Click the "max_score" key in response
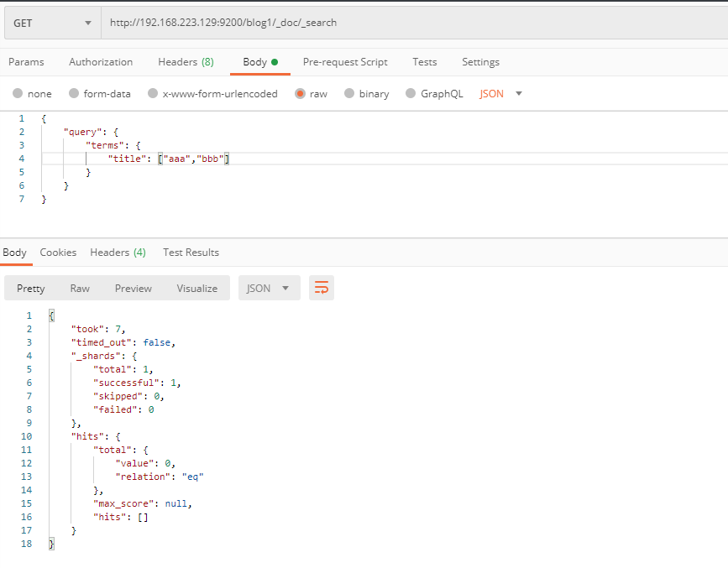Screen dimensions: 728x568 click(x=124, y=504)
